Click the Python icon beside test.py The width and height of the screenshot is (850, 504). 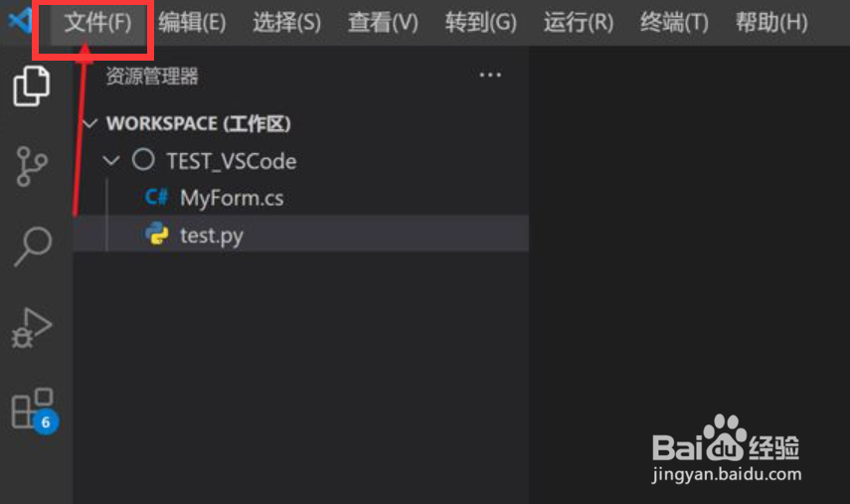click(157, 234)
